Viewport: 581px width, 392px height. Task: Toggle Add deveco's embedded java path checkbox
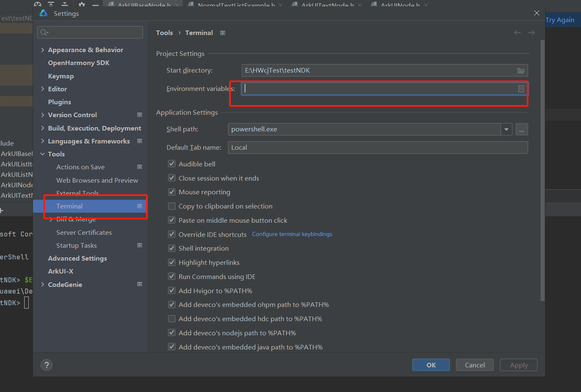coord(172,347)
